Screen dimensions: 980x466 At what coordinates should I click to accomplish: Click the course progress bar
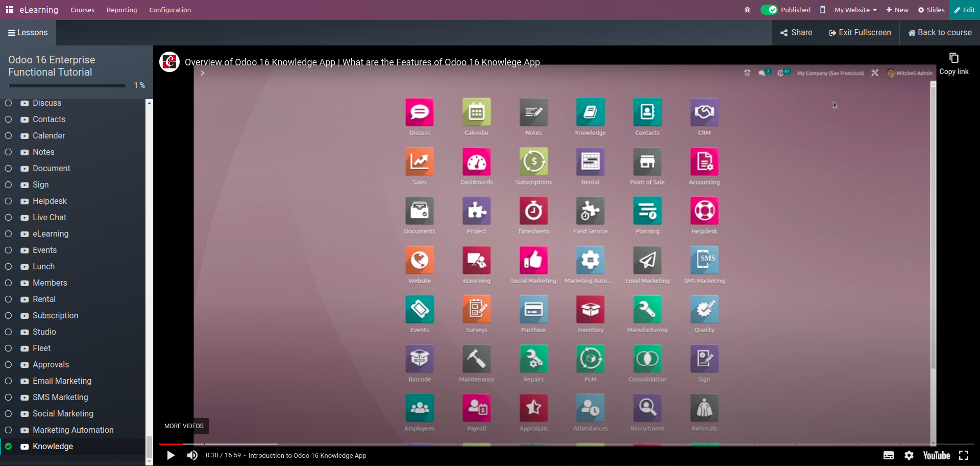click(x=66, y=85)
